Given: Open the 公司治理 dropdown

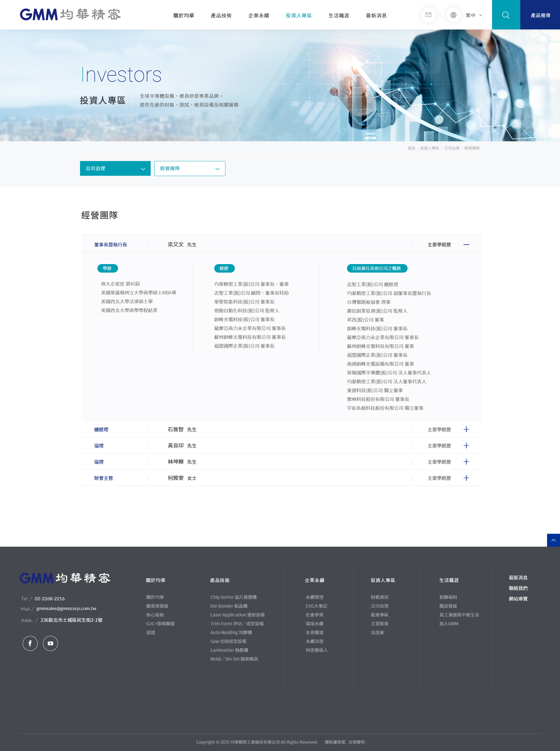Looking at the screenshot, I should click(x=115, y=168).
